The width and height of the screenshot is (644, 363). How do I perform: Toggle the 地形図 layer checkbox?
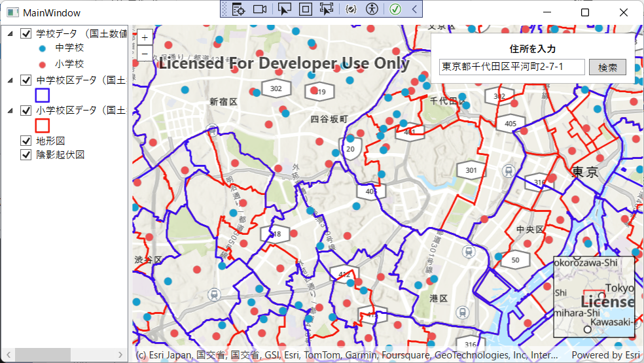(x=26, y=141)
